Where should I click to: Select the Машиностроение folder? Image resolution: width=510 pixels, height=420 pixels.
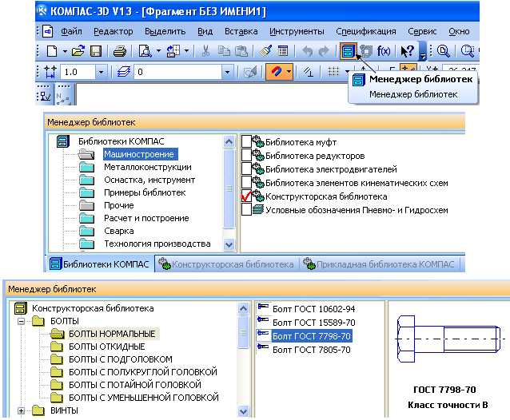coord(140,154)
